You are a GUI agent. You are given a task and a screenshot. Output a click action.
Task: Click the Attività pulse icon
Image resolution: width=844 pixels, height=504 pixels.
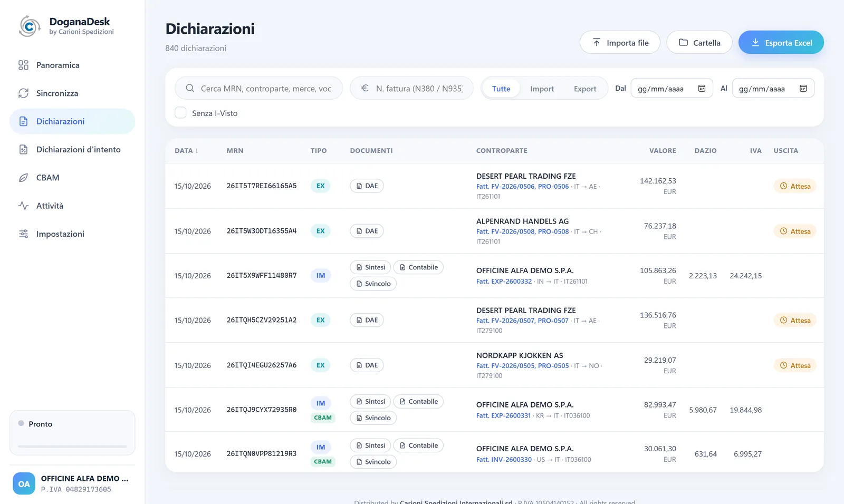click(23, 206)
